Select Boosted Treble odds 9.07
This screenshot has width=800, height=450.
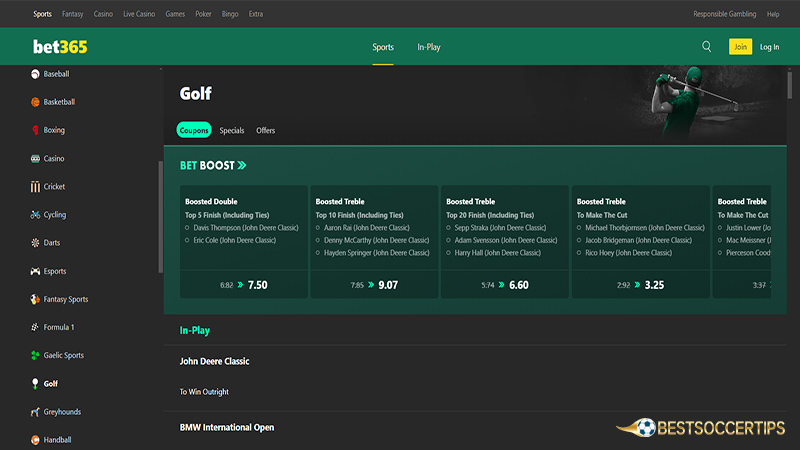(374, 285)
